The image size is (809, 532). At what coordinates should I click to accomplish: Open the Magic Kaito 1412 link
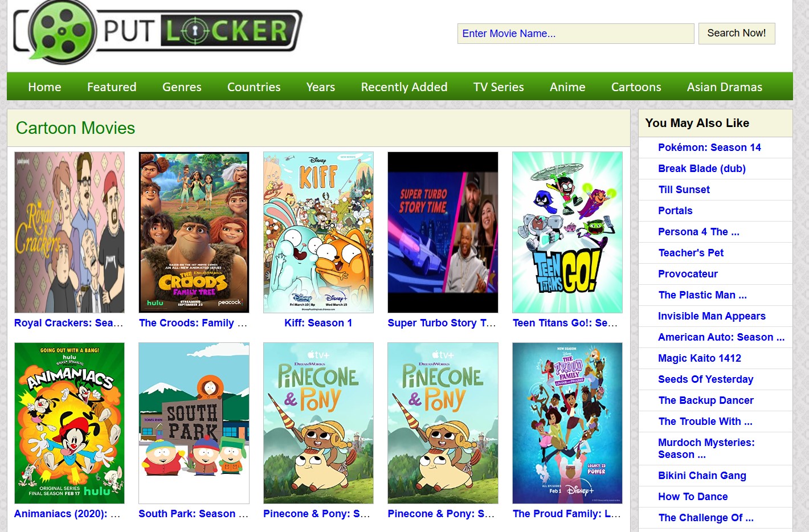click(x=700, y=358)
